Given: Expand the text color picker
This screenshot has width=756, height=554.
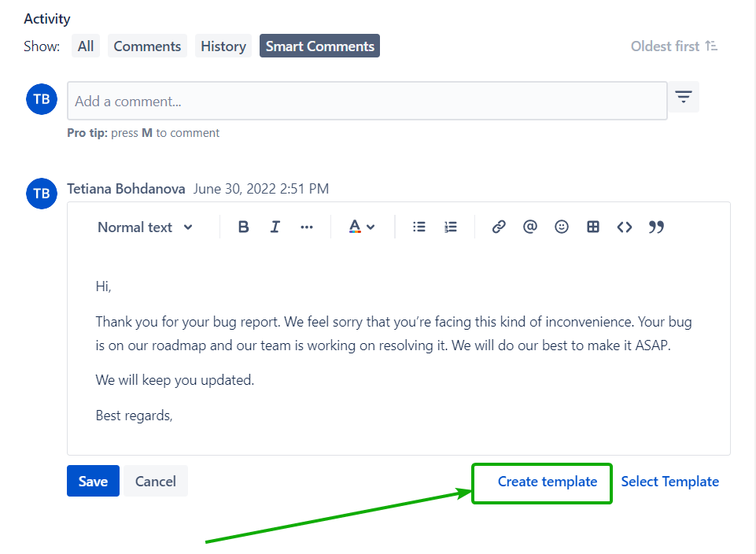Looking at the screenshot, I should [x=363, y=227].
